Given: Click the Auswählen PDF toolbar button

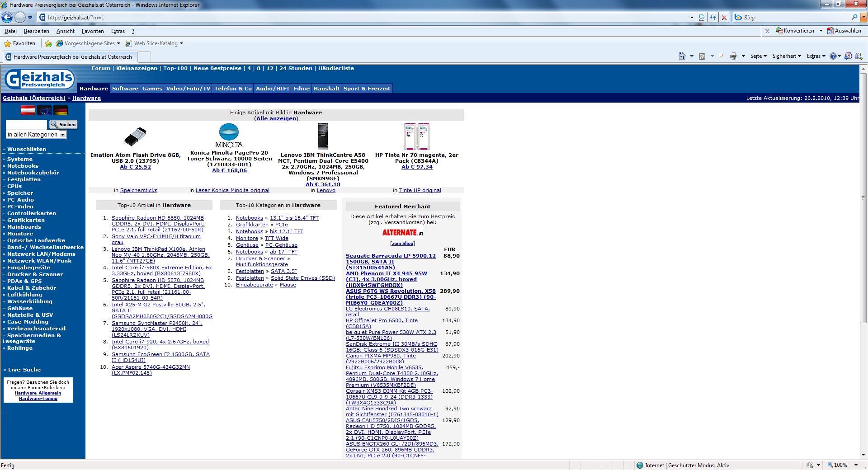Looking at the screenshot, I should point(844,31).
